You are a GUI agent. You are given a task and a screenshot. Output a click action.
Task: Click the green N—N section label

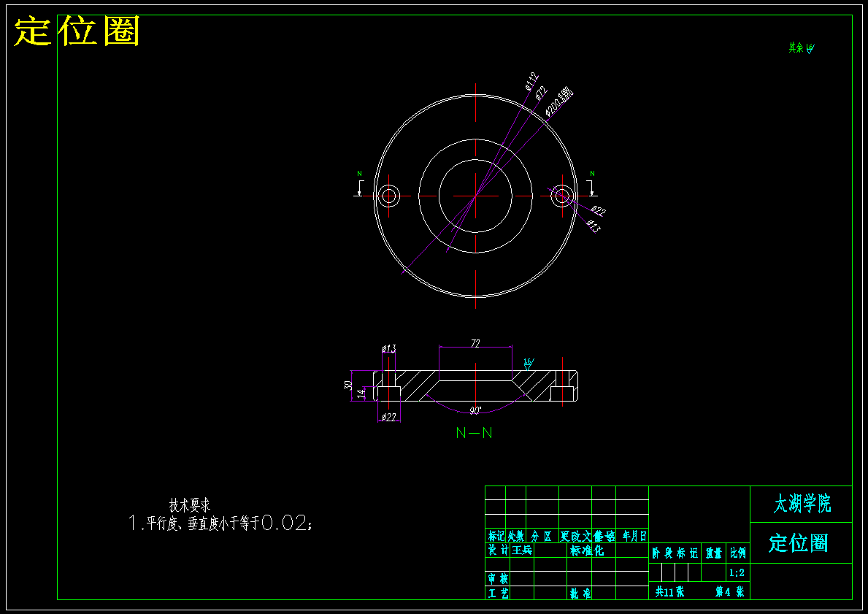click(474, 433)
